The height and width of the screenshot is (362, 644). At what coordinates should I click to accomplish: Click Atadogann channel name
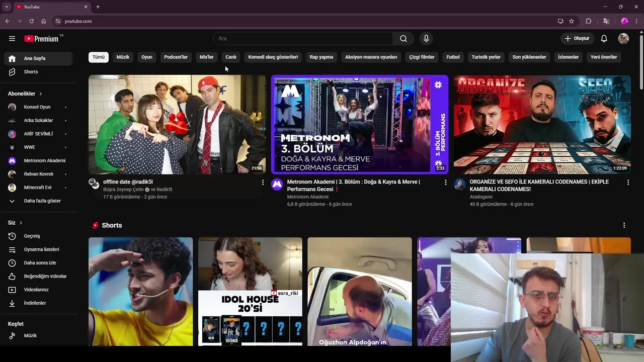point(481,197)
